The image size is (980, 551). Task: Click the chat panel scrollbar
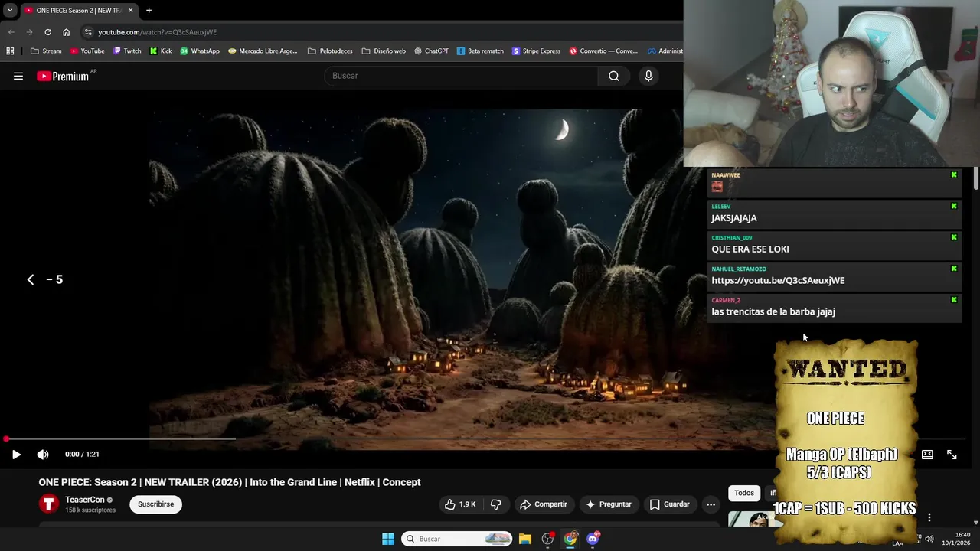pos(976,178)
